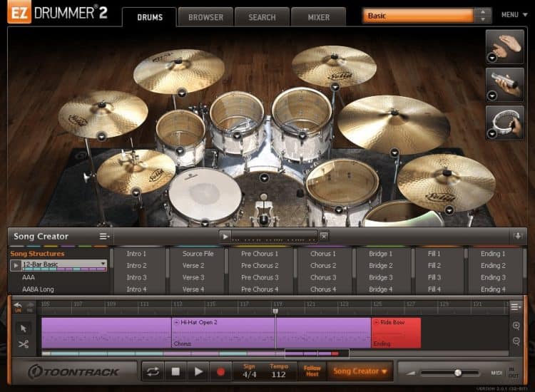Toggle Follow Host
Image resolution: width=535 pixels, height=392 pixels.
[312, 371]
